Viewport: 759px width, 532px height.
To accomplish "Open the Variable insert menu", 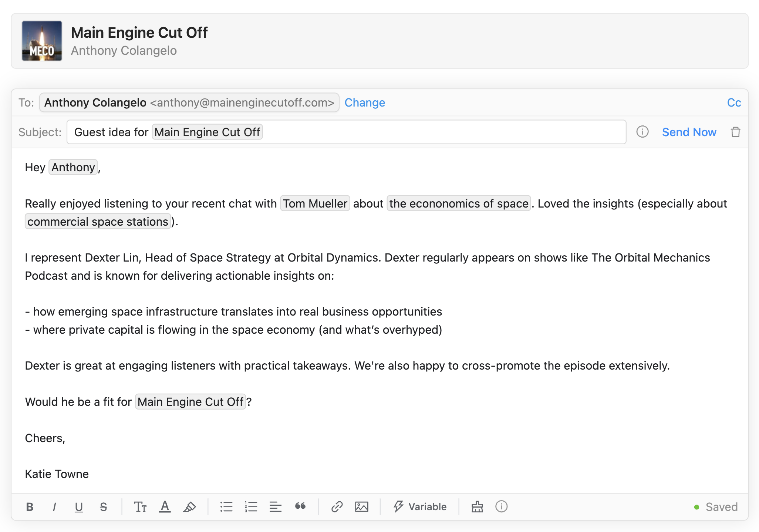I will click(420, 506).
